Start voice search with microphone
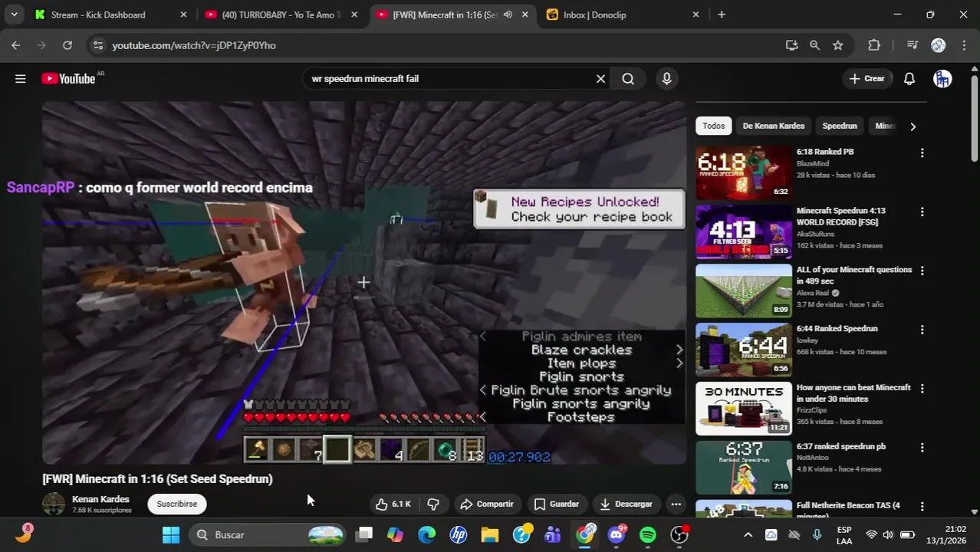 666,78
